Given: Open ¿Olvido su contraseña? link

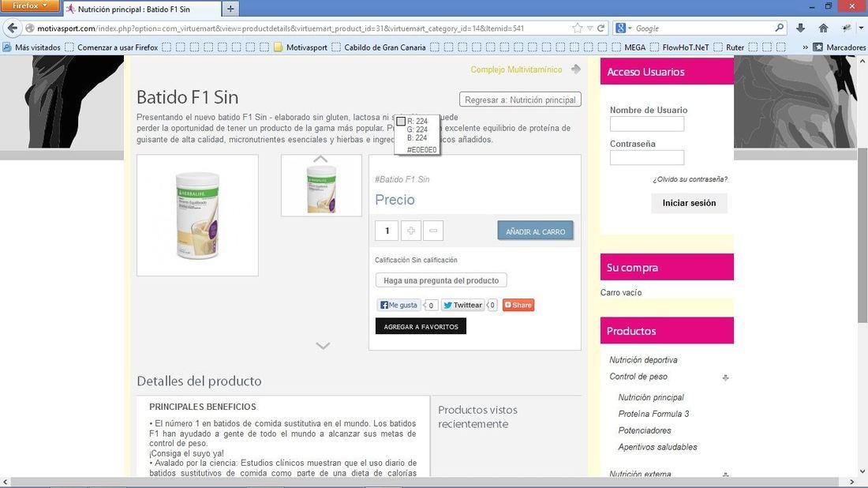Looking at the screenshot, I should (690, 179).
